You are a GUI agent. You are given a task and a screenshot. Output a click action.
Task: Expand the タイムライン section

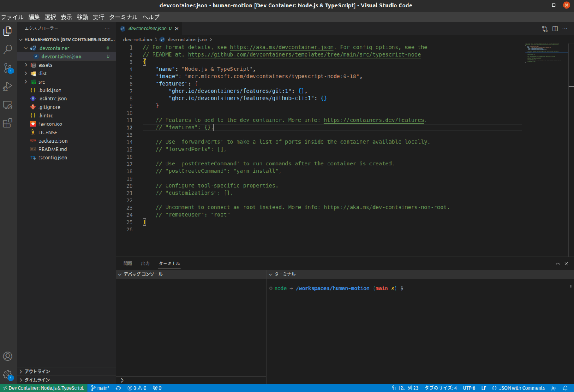tap(66, 380)
